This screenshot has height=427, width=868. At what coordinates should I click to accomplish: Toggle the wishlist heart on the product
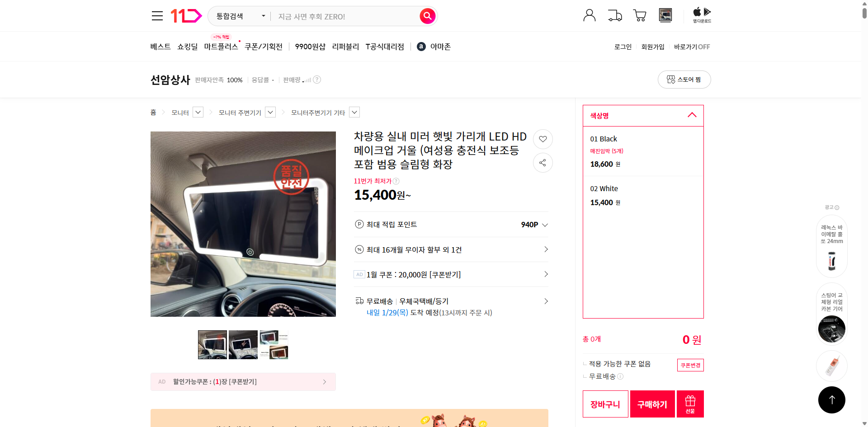542,139
